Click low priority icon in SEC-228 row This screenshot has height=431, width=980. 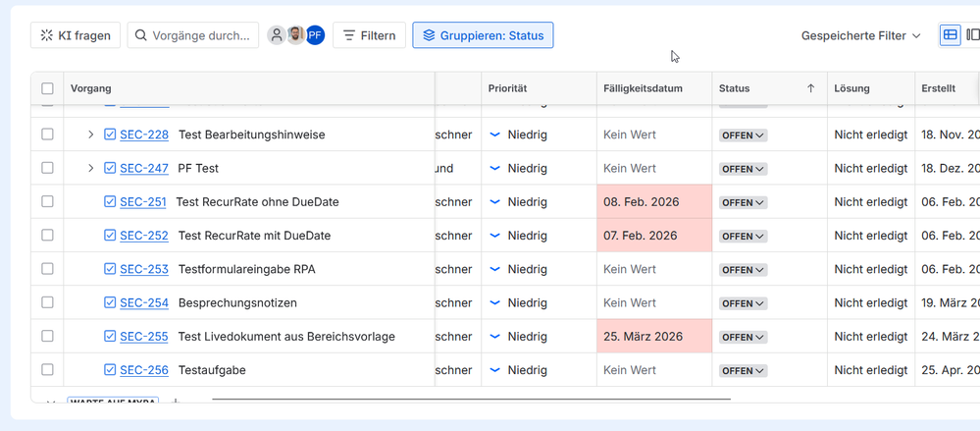click(x=495, y=135)
